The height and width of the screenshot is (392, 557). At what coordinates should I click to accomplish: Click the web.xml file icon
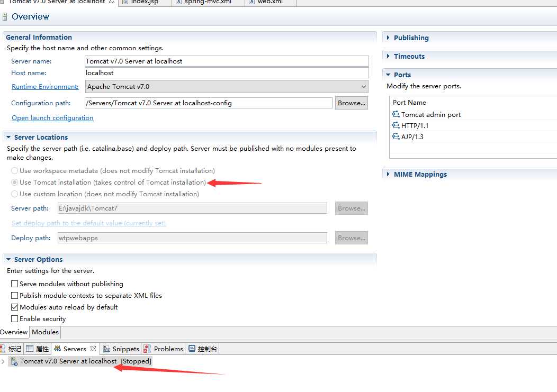click(x=251, y=2)
